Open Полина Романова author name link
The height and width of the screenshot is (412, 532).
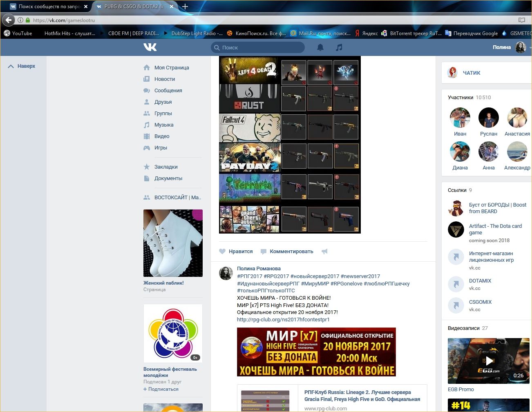click(x=259, y=268)
